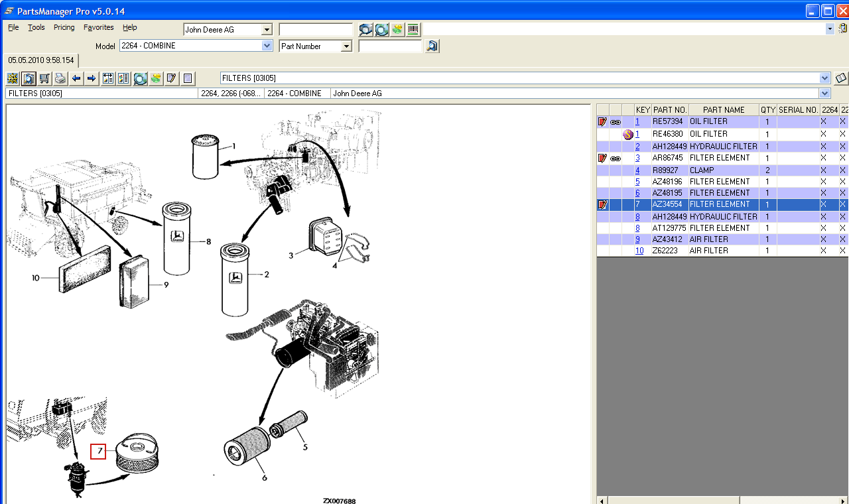Viewport: 849px width, 504px height.
Task: Select the AT129775 part number cell
Action: [x=669, y=228]
